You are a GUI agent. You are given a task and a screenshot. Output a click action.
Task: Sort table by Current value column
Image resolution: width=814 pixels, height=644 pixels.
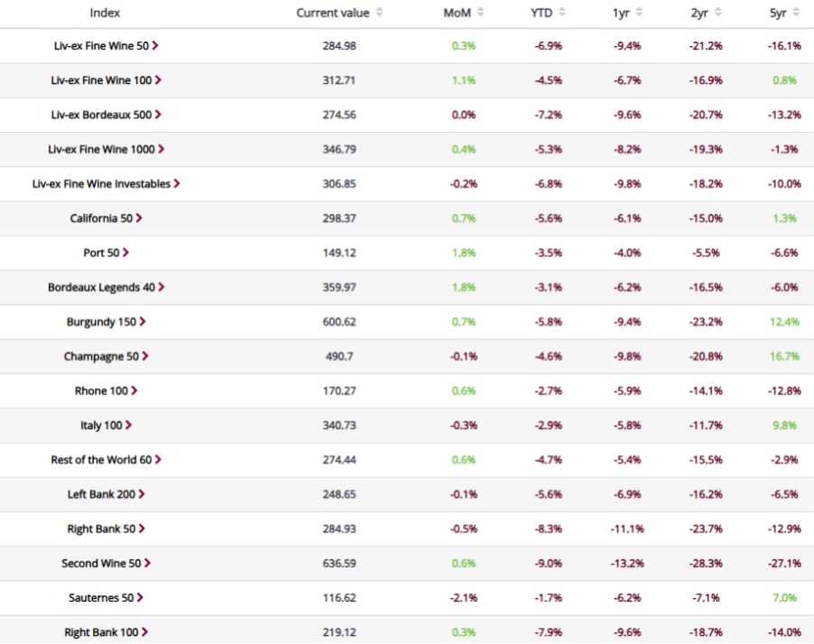tap(379, 13)
